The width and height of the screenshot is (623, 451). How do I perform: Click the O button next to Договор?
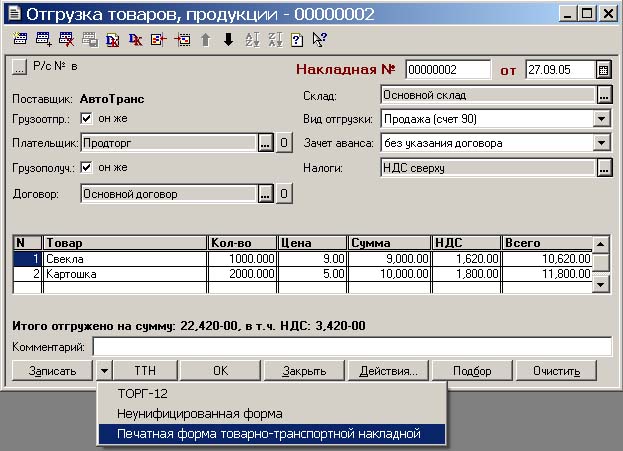pos(284,194)
